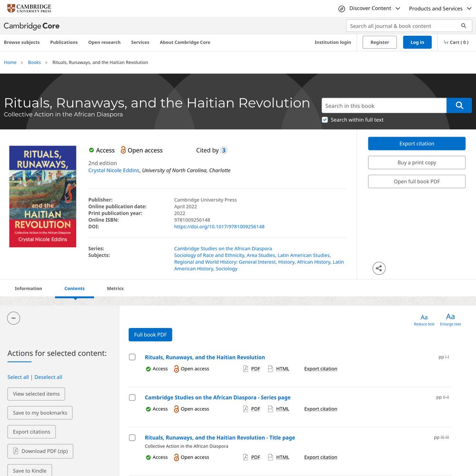The height and width of the screenshot is (476, 476).
Task: Click HTML icon for first Rituals, Runaways row
Action: point(270,368)
